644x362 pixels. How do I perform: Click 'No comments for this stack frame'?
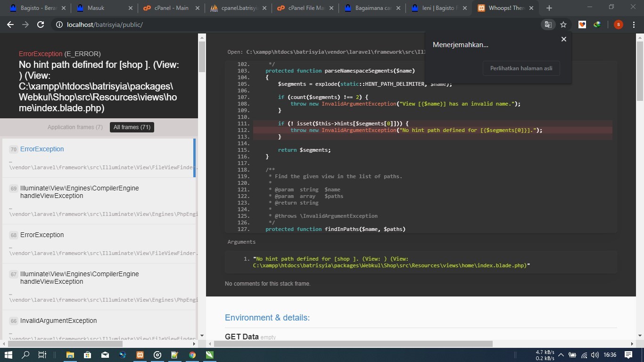(x=267, y=284)
